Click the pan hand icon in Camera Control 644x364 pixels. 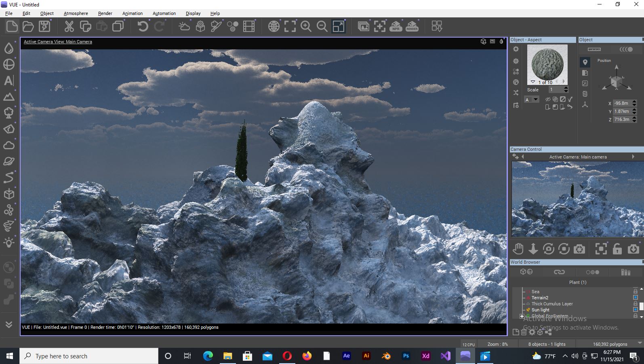pyautogui.click(x=518, y=249)
